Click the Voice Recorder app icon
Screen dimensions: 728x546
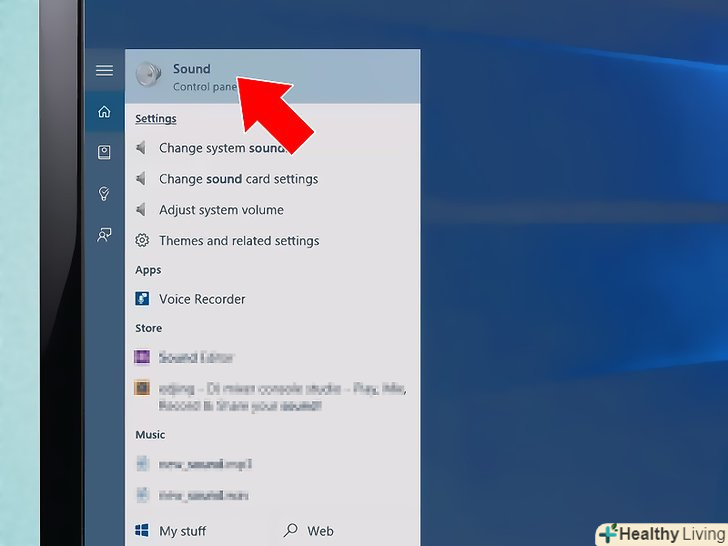coord(142,299)
